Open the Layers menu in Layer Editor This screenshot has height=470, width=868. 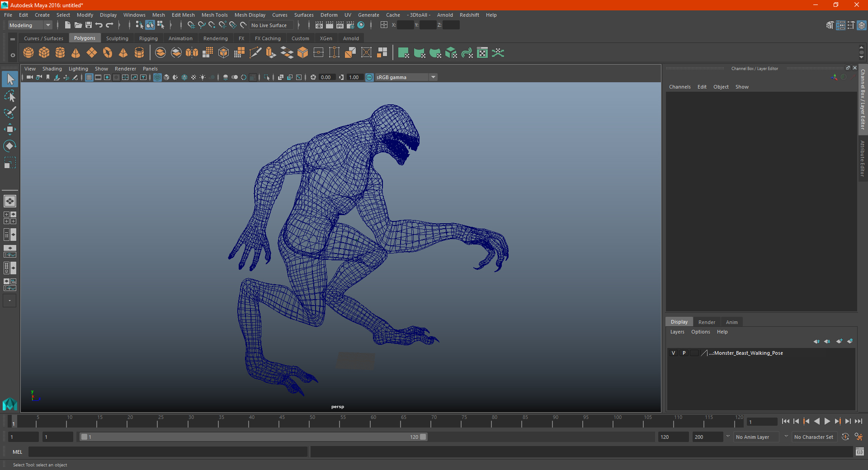[x=677, y=332]
